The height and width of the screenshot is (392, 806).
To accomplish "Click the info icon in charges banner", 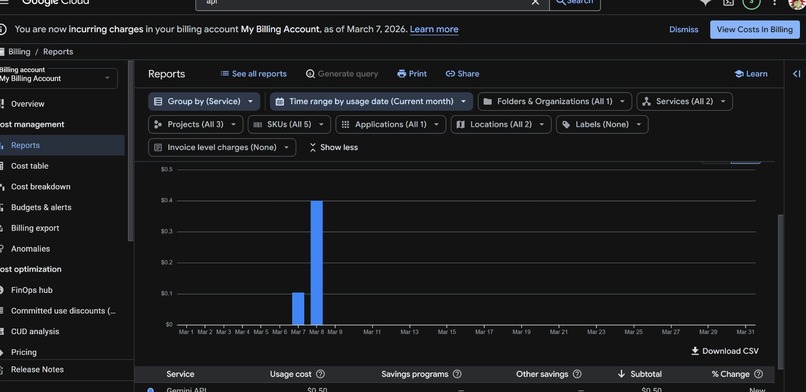I will point(3,29).
